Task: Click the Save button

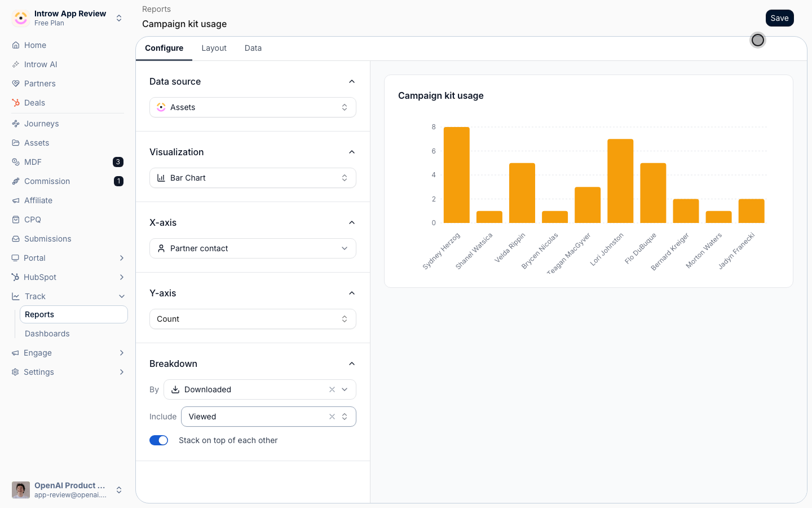Action: point(780,18)
